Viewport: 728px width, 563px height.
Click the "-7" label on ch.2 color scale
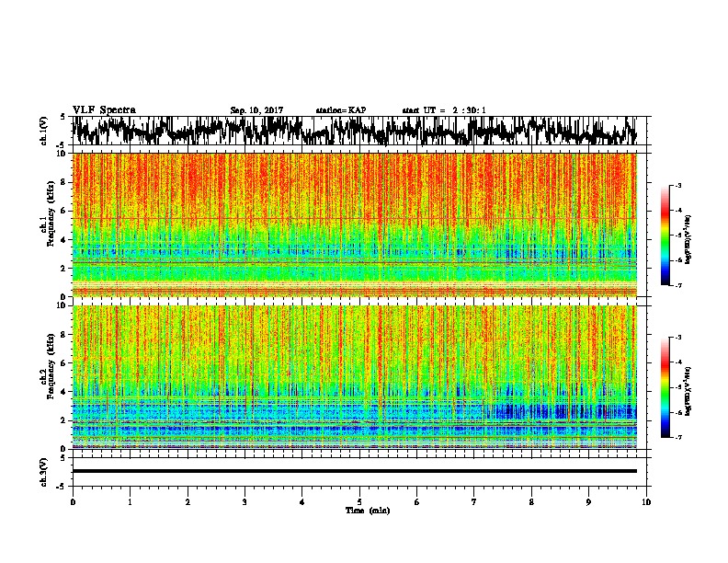coord(677,437)
